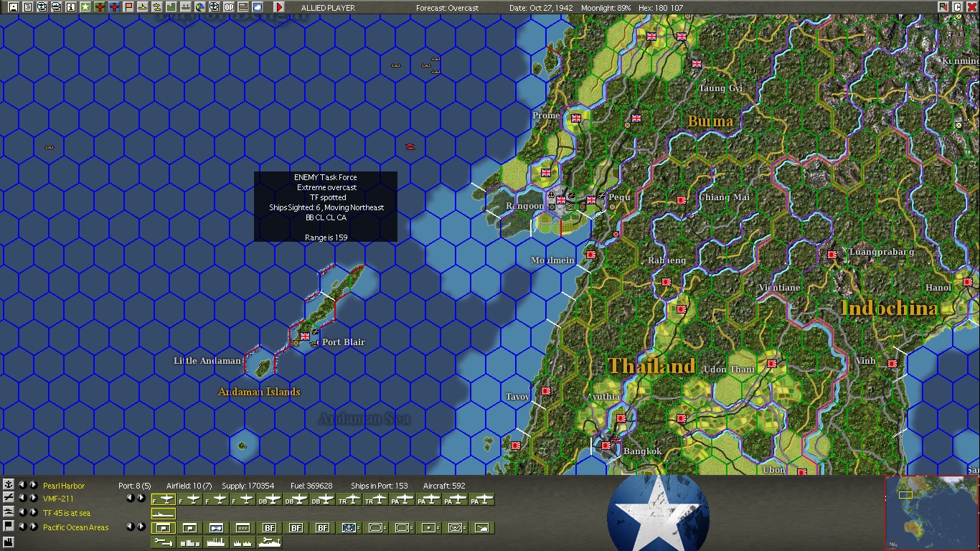Click the anchor base unit icon in HQ row

[x=349, y=528]
